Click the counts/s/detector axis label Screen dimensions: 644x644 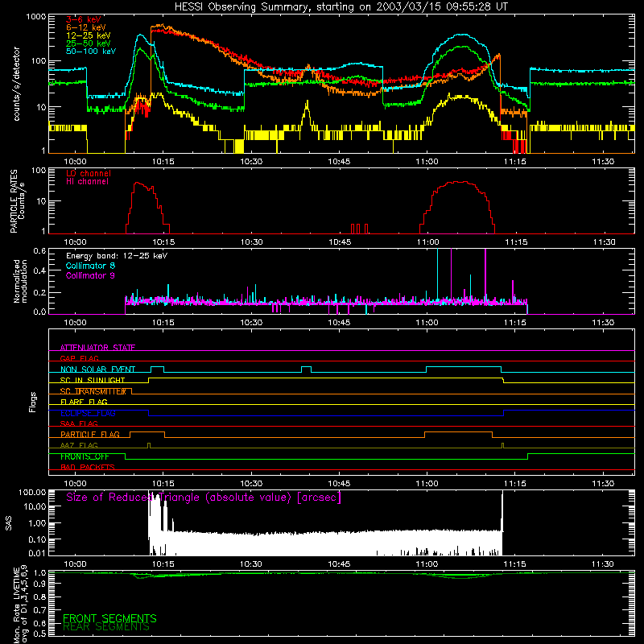16,84
